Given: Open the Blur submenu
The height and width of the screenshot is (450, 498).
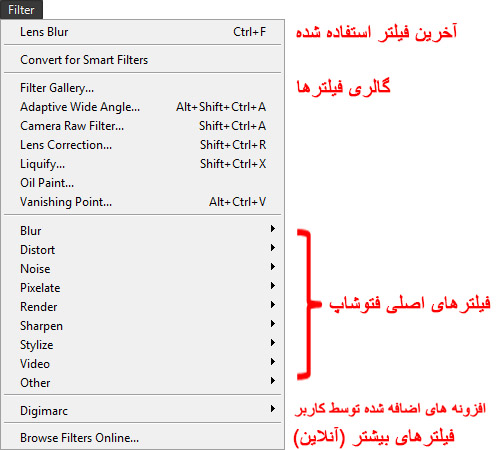Looking at the screenshot, I should pos(143,231).
